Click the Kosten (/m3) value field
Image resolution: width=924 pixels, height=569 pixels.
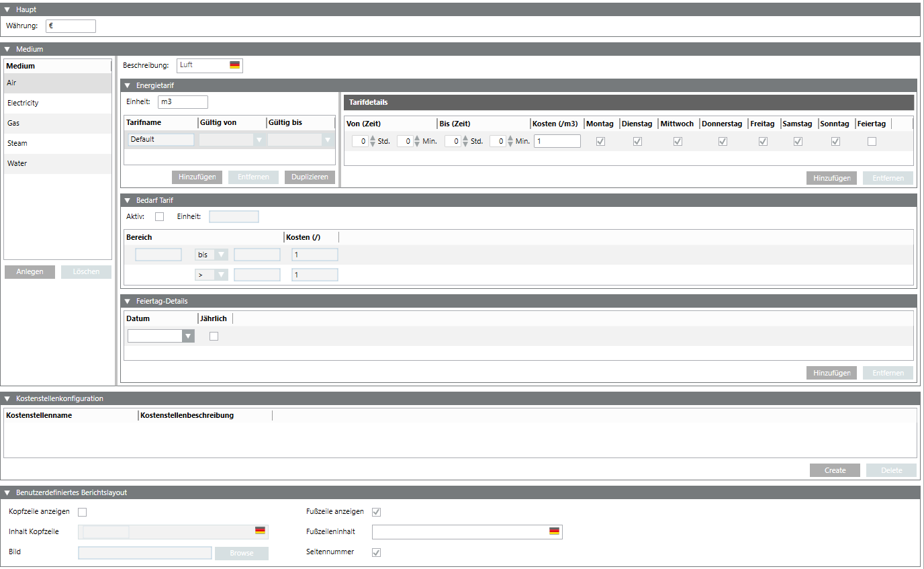[557, 141]
